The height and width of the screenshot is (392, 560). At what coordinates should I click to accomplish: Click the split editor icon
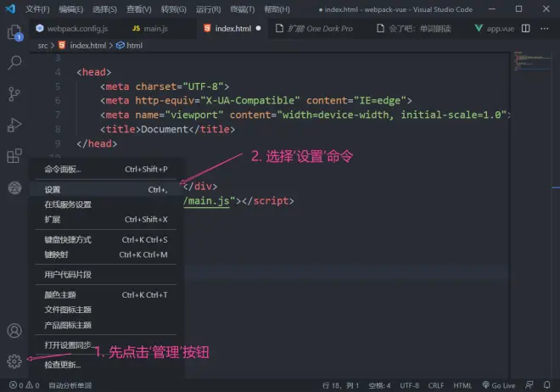[x=526, y=28]
